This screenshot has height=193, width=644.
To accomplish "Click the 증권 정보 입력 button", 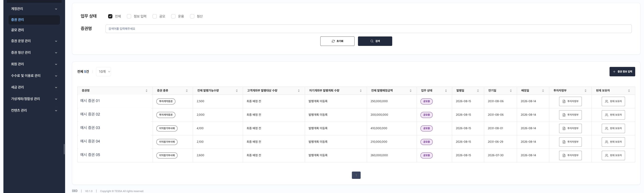I will pos(622,72).
